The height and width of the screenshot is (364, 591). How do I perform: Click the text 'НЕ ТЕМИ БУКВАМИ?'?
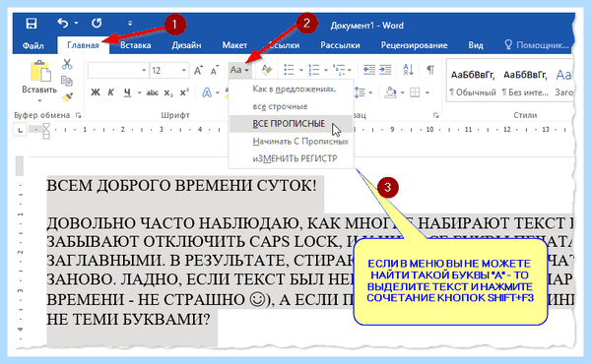coord(128,319)
